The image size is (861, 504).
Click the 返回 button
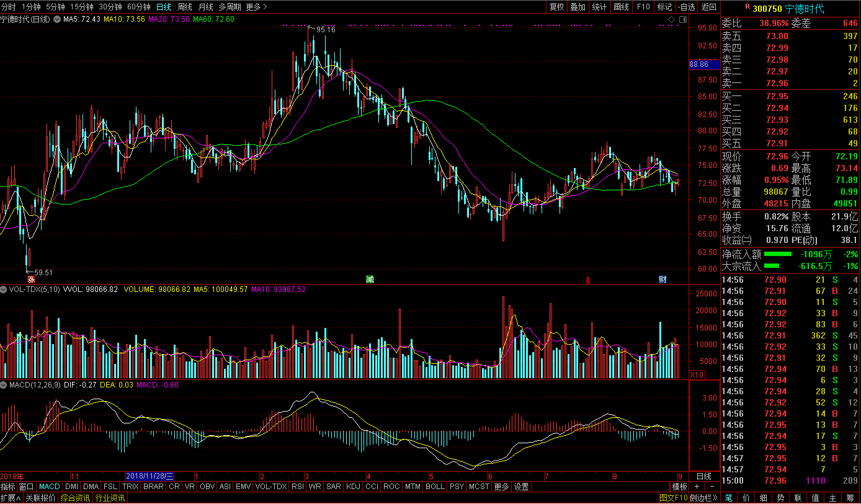708,7
